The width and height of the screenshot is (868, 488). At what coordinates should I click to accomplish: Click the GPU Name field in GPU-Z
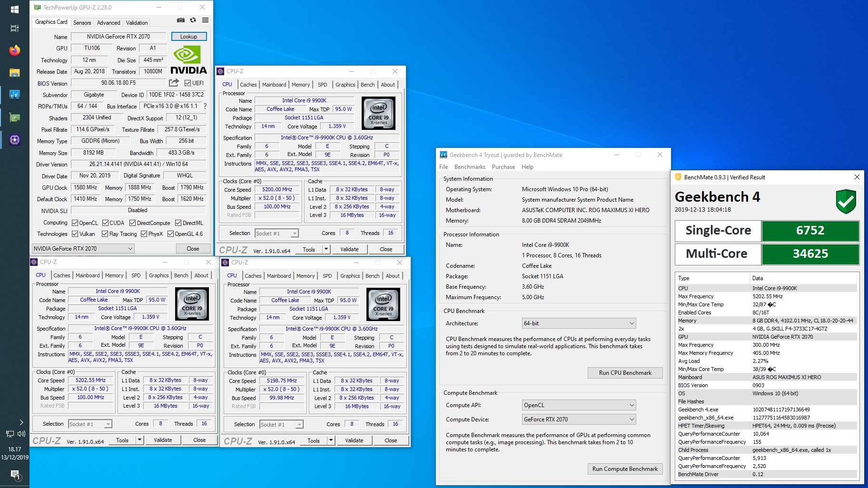(118, 37)
